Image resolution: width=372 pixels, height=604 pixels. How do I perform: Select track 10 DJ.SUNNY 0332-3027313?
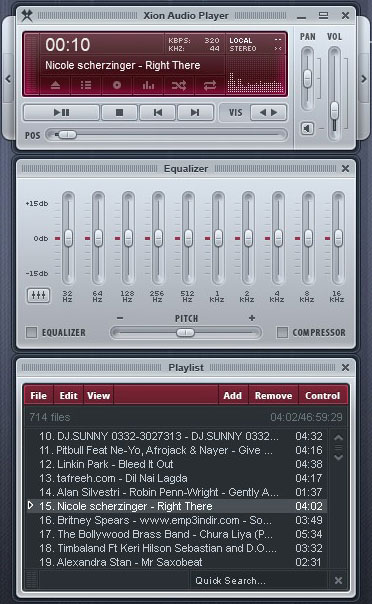tap(177, 436)
